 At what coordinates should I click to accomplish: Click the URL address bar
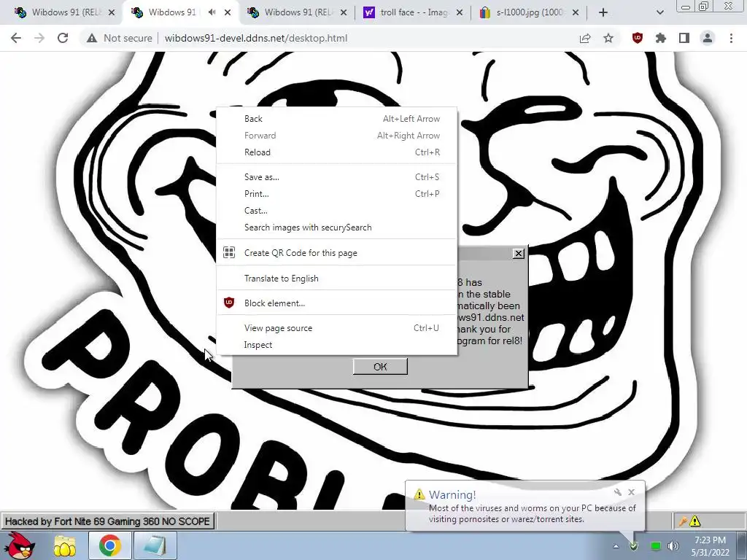(329, 38)
